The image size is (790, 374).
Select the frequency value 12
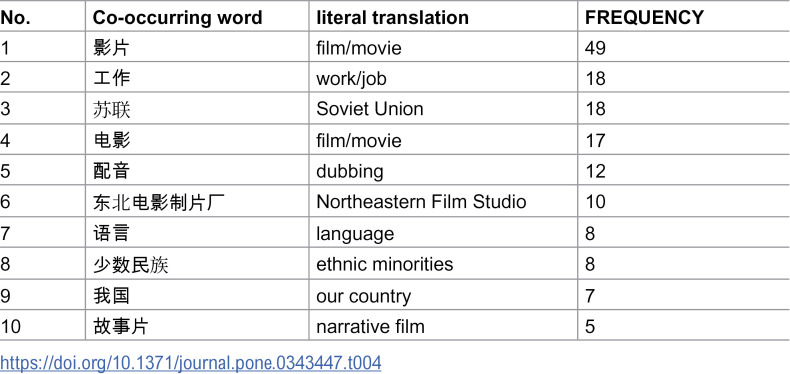click(x=595, y=171)
